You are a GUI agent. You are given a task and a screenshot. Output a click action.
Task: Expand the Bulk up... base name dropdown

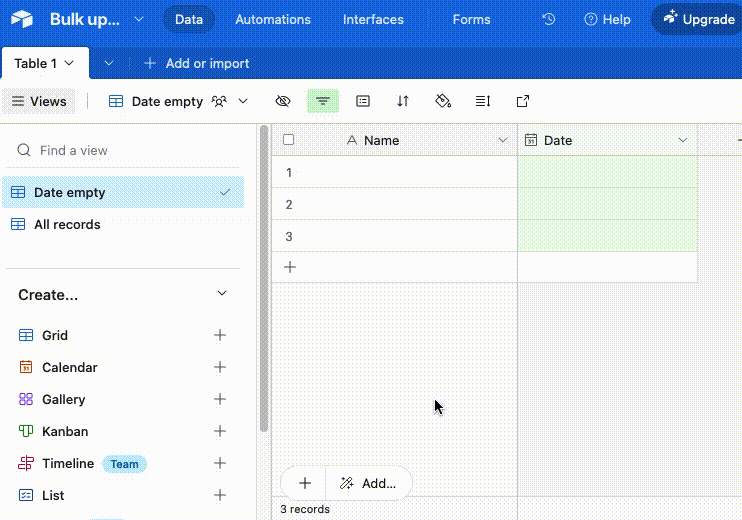click(139, 19)
